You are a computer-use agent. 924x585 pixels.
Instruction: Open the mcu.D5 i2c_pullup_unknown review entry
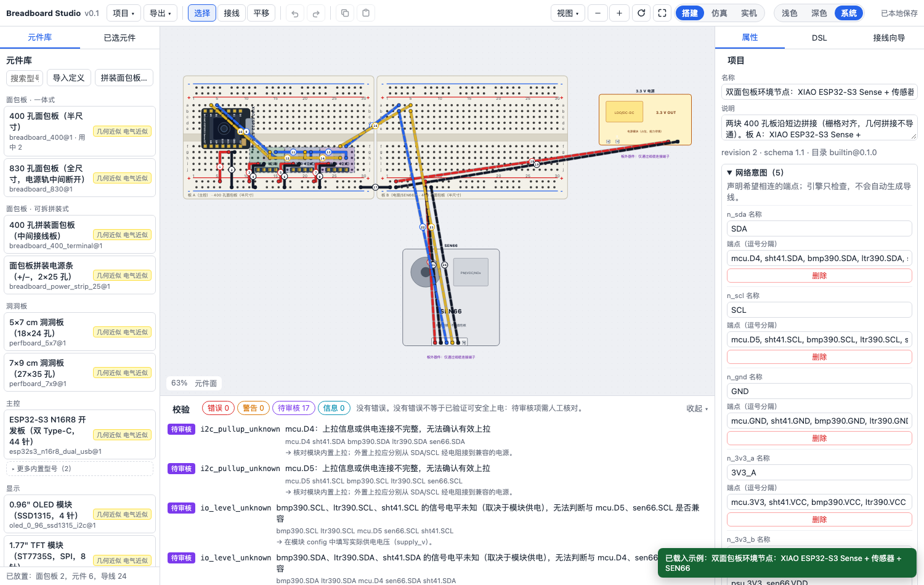coord(437,480)
